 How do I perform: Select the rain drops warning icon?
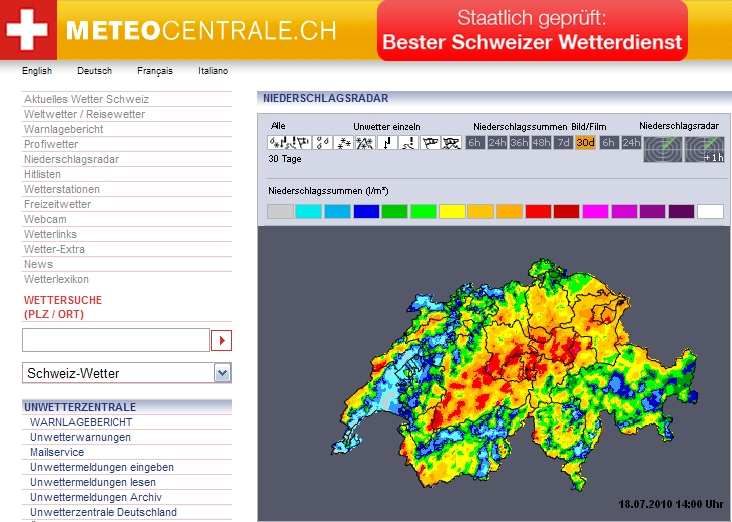(x=323, y=142)
